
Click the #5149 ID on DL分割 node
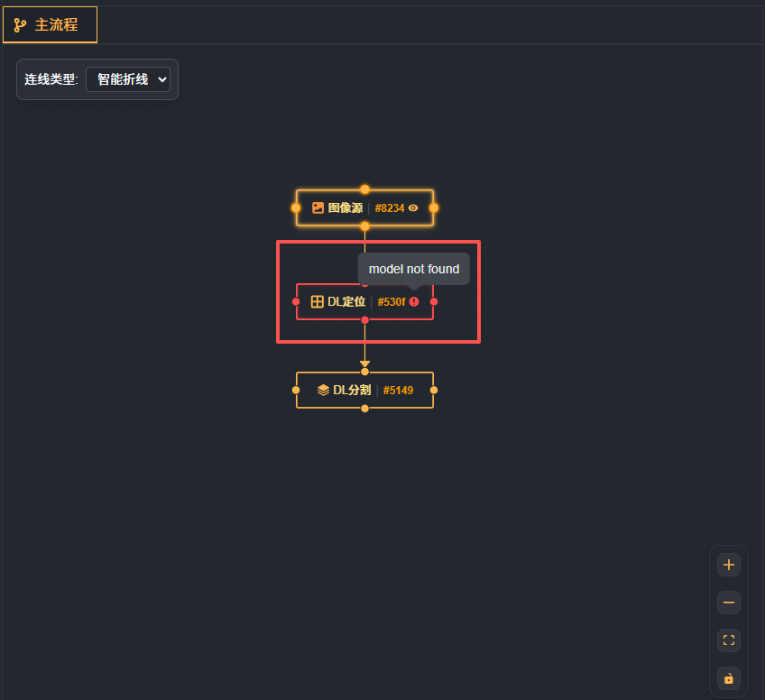coord(398,391)
